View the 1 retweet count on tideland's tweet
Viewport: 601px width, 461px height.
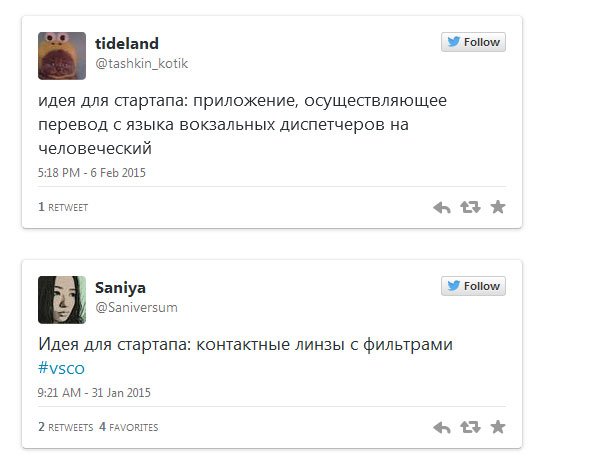click(x=63, y=207)
